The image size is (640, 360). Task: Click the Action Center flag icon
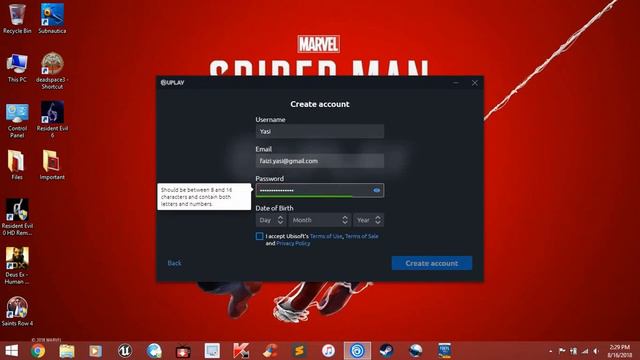562,351
